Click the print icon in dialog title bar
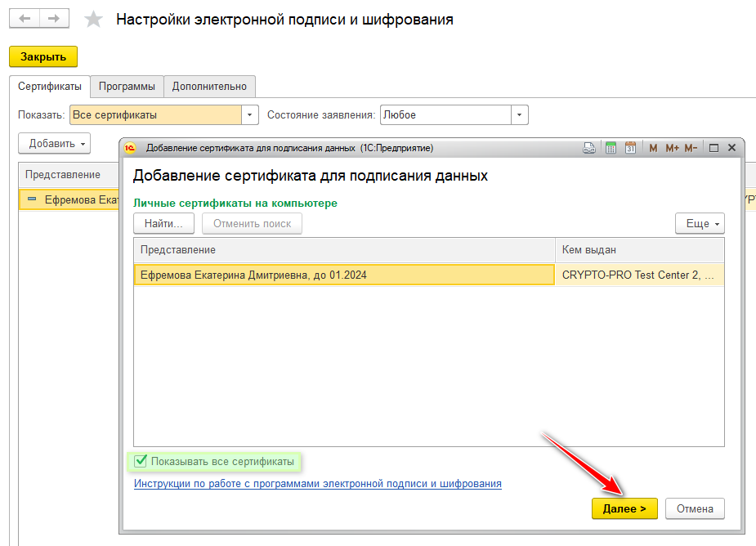Image resolution: width=756 pixels, height=546 pixels. (589, 148)
